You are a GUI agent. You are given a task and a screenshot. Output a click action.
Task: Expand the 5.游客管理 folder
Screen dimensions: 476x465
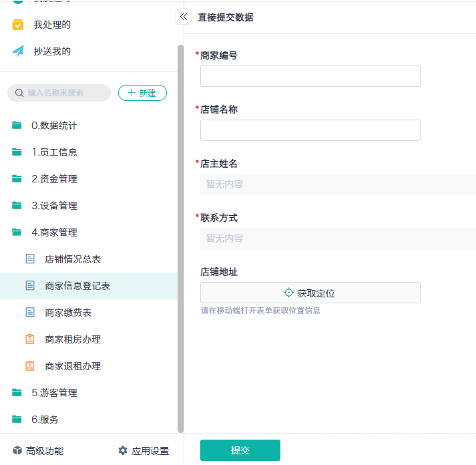[x=53, y=393]
